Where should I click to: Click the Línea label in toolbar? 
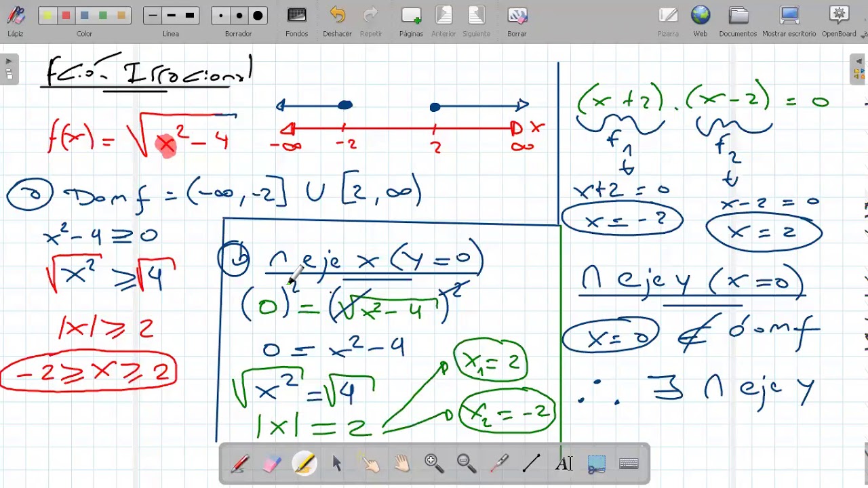coord(171,34)
